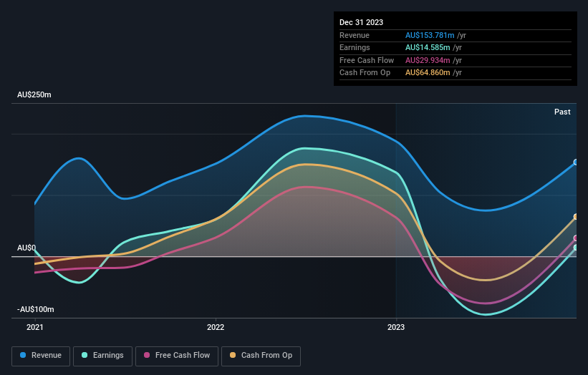Click the blue Revenue endpoint marker

576,162
